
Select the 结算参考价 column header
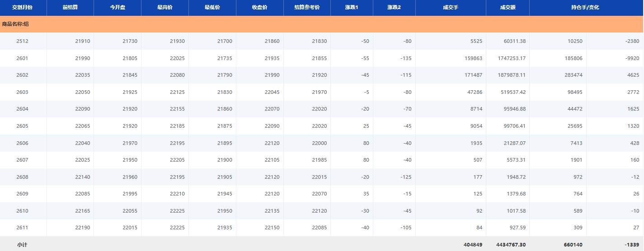[307, 8]
